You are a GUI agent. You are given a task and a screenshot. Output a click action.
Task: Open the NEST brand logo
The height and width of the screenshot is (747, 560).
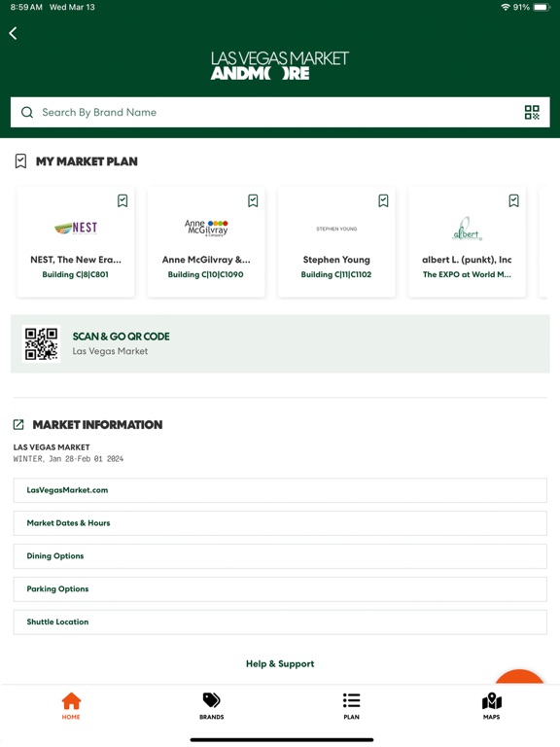(76, 228)
